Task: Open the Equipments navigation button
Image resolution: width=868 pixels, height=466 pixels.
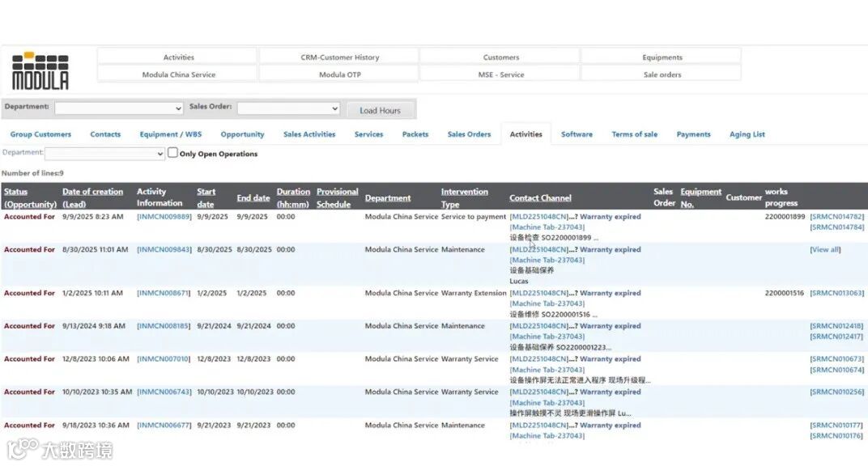Action: tap(662, 57)
